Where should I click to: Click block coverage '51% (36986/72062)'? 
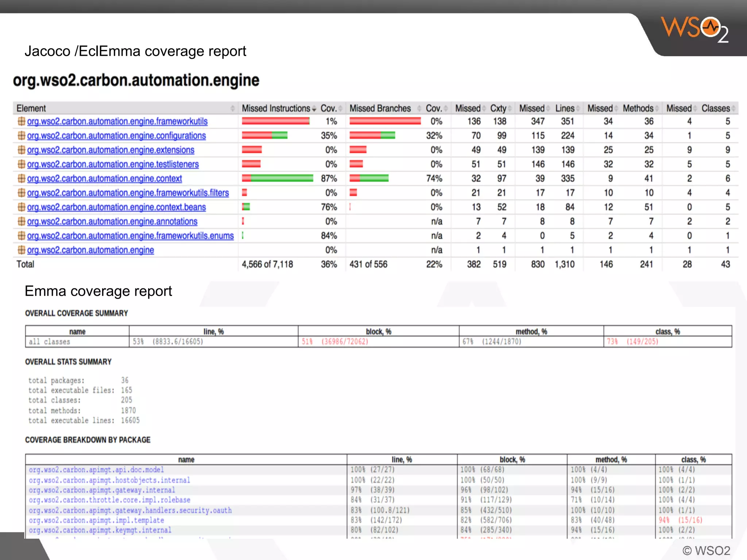335,342
